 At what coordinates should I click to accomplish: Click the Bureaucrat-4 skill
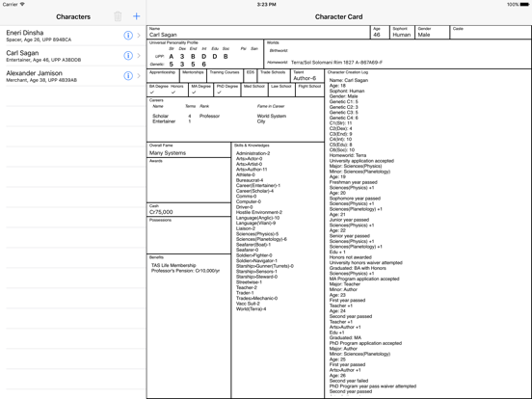[x=250, y=180]
